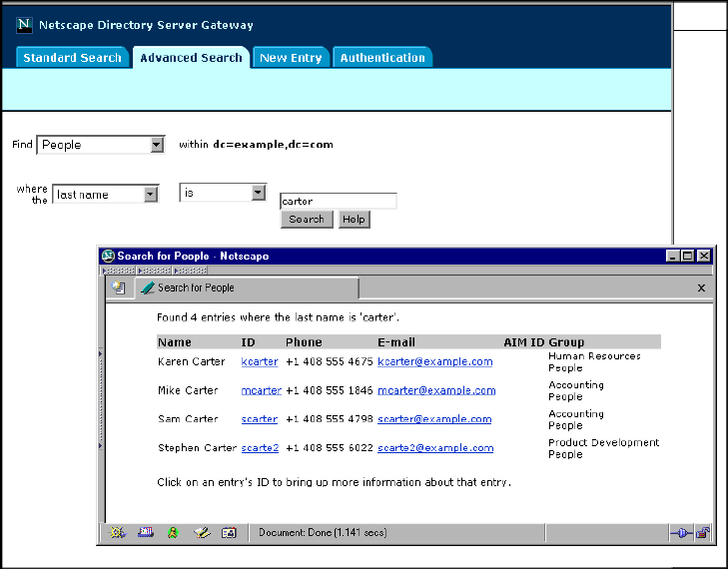Click the Netscape icon in the popup title bar
Viewport: 728px width, 569px height.
(x=108, y=256)
